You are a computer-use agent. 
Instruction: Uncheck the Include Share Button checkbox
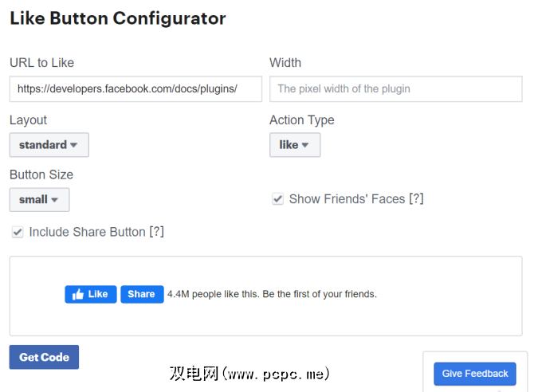(x=18, y=232)
